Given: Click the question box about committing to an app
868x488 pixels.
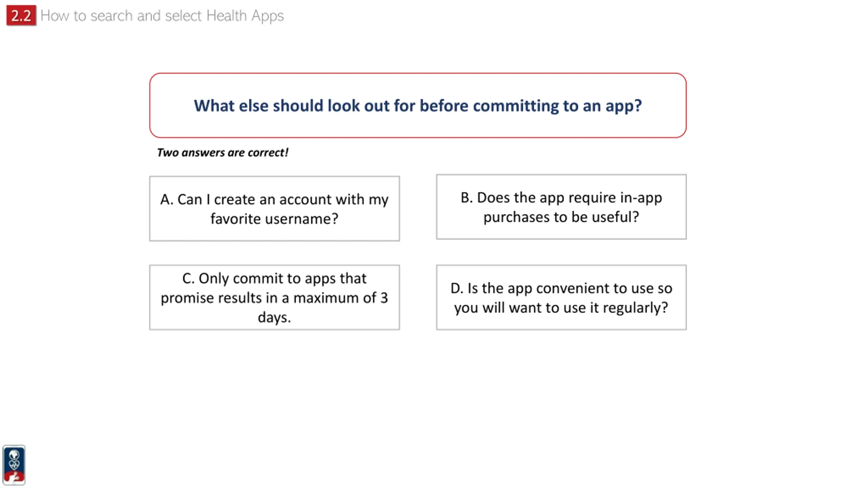Looking at the screenshot, I should pyautogui.click(x=418, y=105).
